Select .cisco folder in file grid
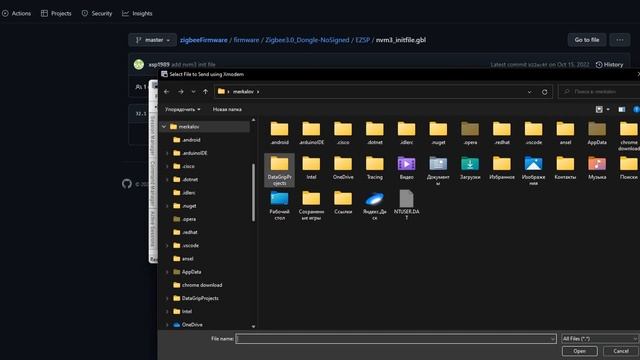Image resolution: width=640 pixels, height=360 pixels. pos(343,133)
